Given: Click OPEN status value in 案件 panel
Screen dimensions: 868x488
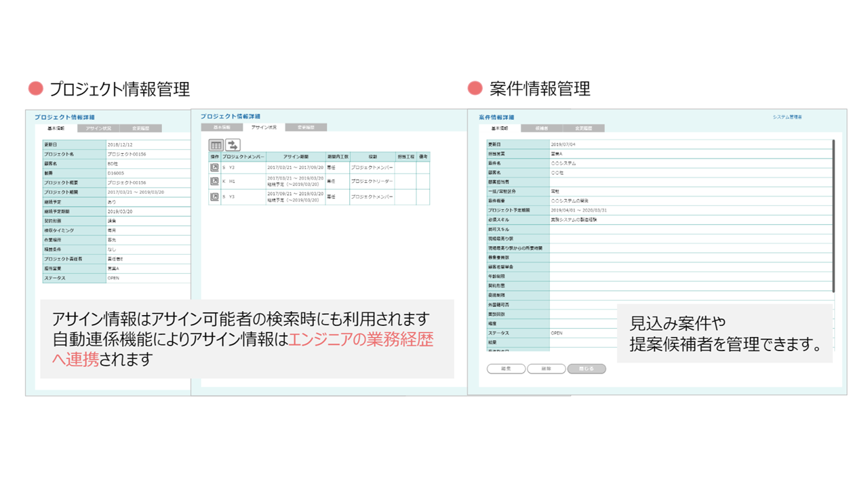Looking at the screenshot, I should [557, 333].
